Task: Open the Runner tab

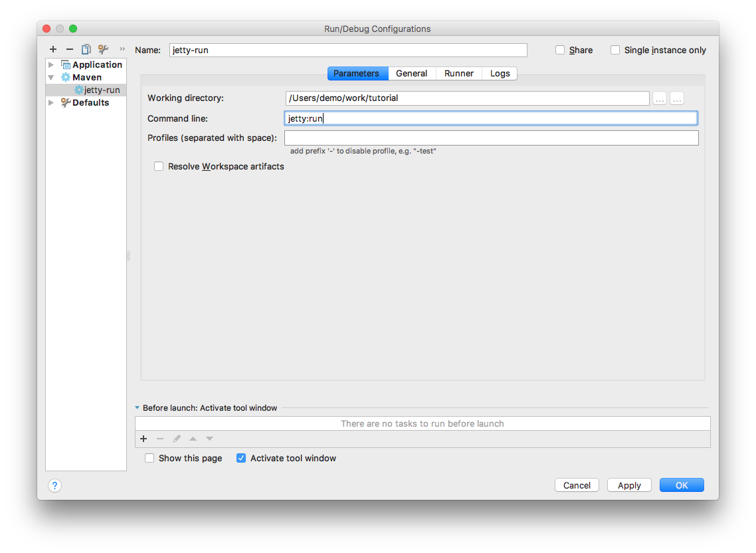Action: (459, 74)
